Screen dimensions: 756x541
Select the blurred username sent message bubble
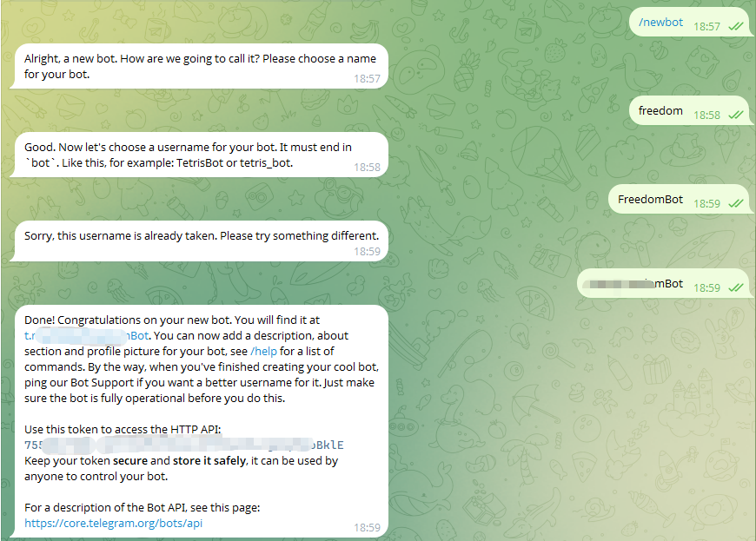pyautogui.click(x=633, y=284)
